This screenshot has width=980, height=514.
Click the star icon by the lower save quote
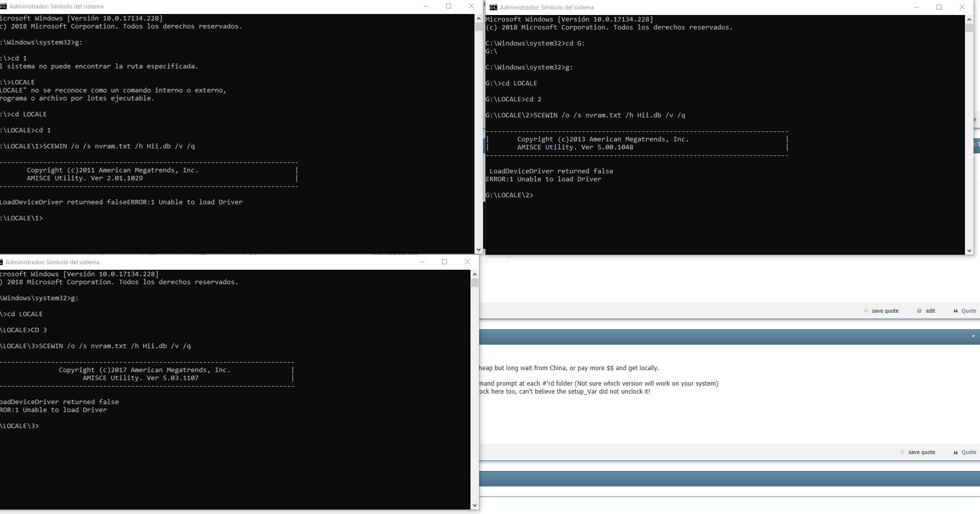902,452
